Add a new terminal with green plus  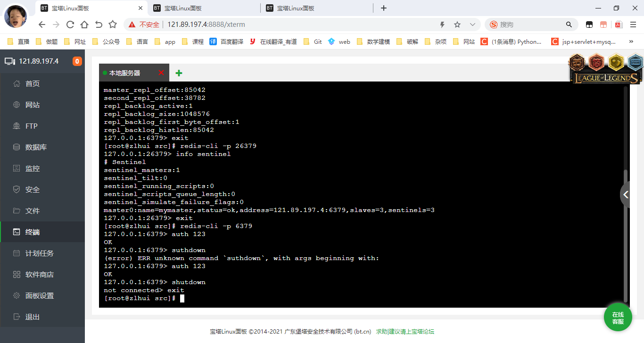179,73
